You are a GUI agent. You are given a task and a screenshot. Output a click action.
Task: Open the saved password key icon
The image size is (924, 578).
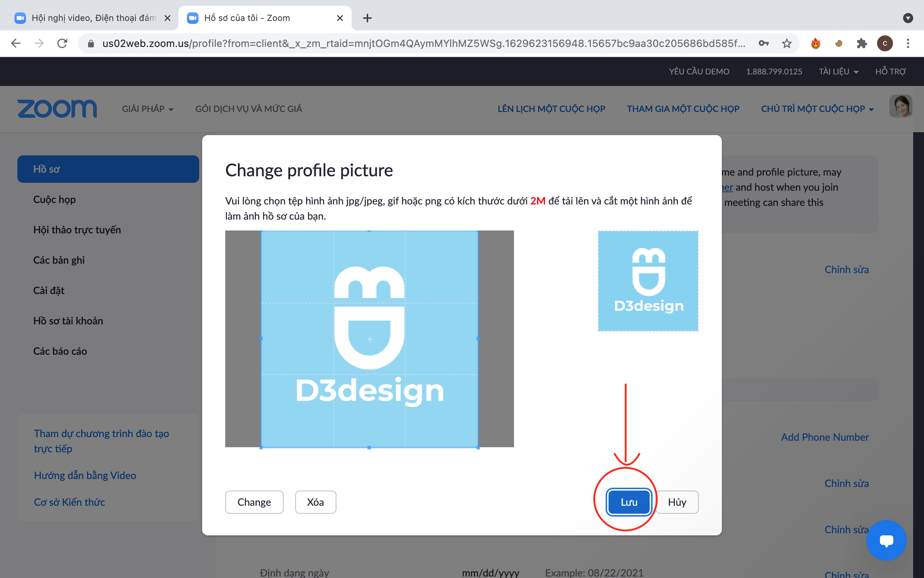click(763, 43)
